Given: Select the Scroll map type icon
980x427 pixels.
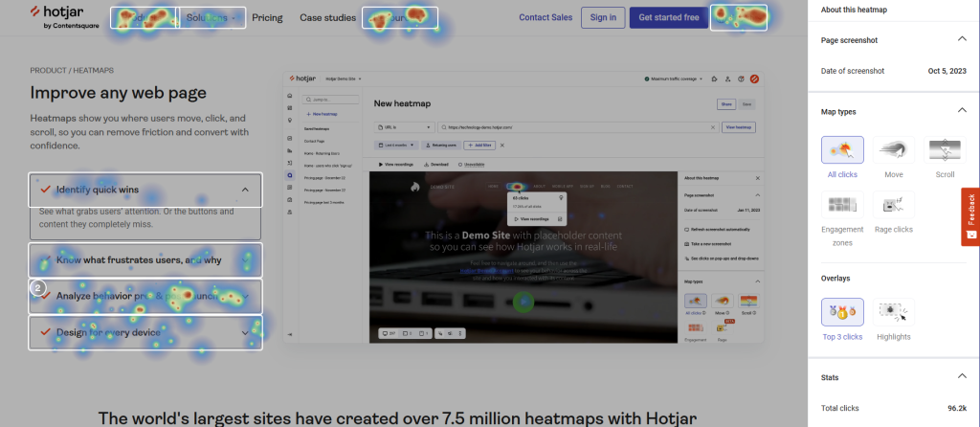Looking at the screenshot, I should tap(945, 150).
